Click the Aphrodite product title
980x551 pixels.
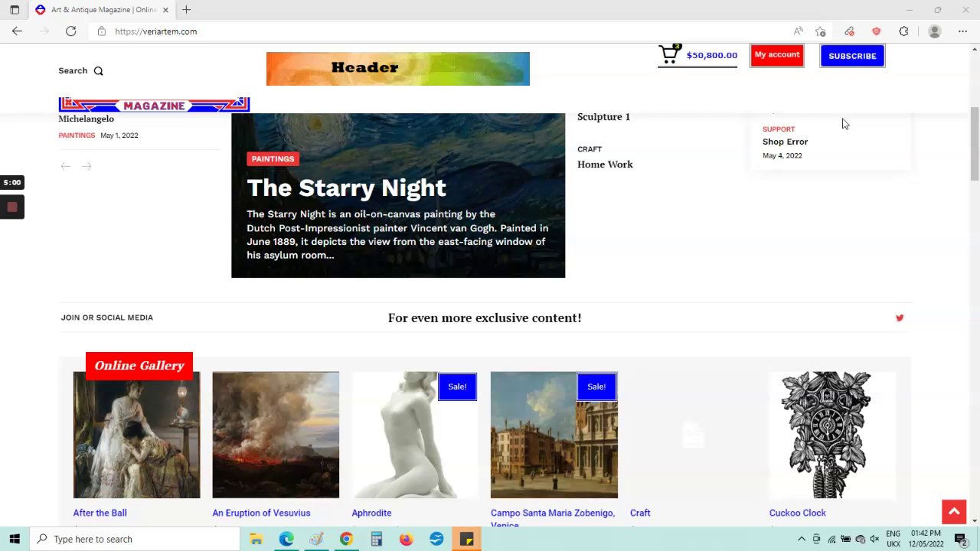pyautogui.click(x=371, y=513)
